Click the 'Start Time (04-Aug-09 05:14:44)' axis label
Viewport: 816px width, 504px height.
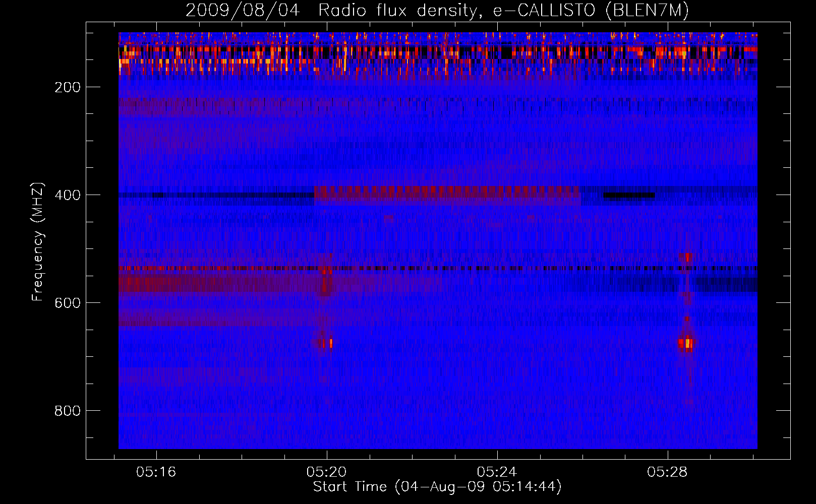[437, 487]
